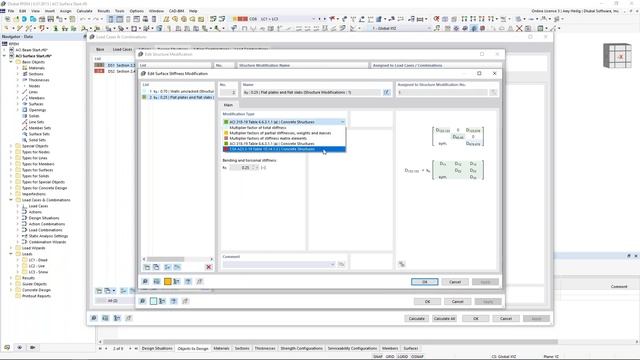Click Calculate All in Load Cases & Combinations window
640x360 pixels.
[444, 318]
